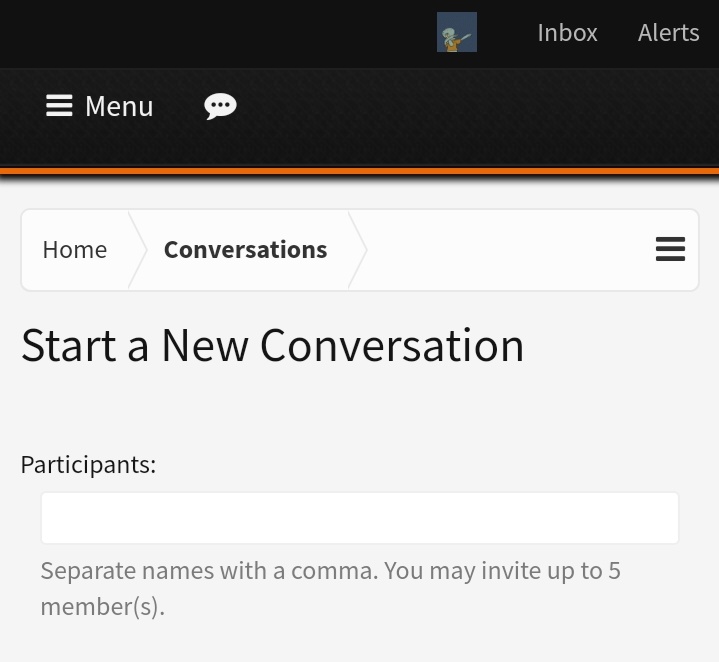
Task: Expand the breadcrumb bar hamburger icon
Action: point(670,249)
